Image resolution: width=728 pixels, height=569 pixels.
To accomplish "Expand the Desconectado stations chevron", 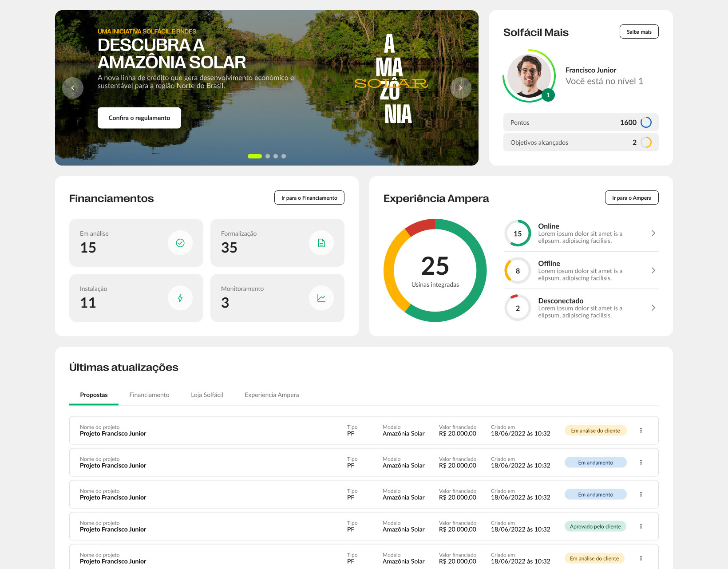I will [x=653, y=308].
